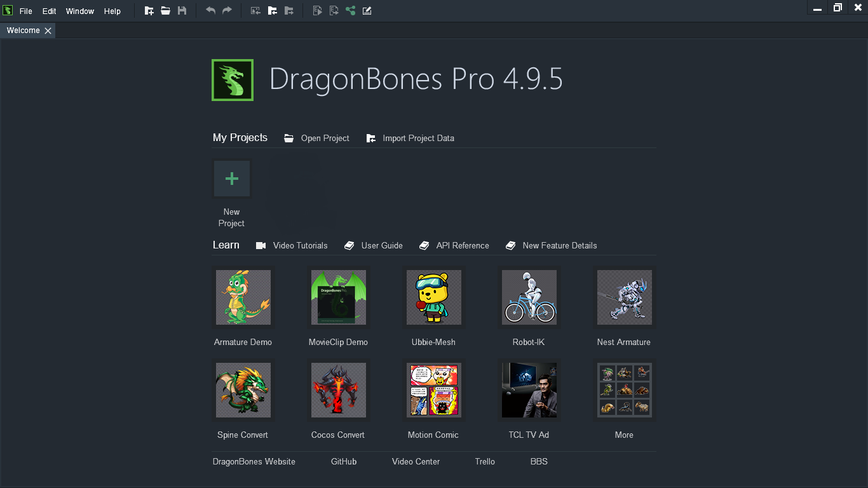This screenshot has width=868, height=488.
Task: Click the DragonBones app logo in menu bar
Action: 8,11
